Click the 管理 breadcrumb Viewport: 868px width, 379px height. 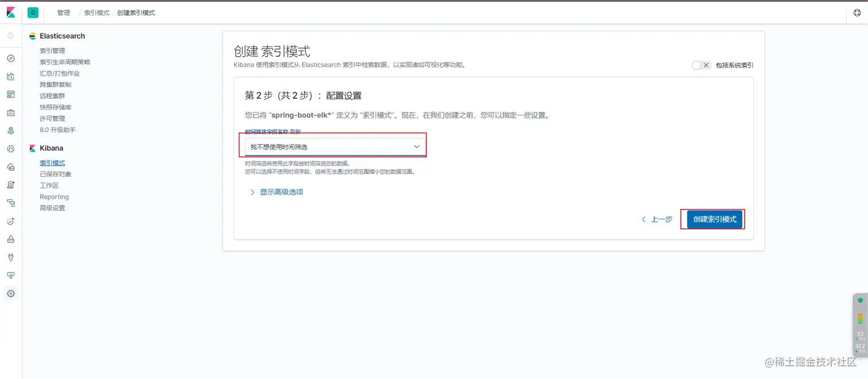pyautogui.click(x=64, y=13)
